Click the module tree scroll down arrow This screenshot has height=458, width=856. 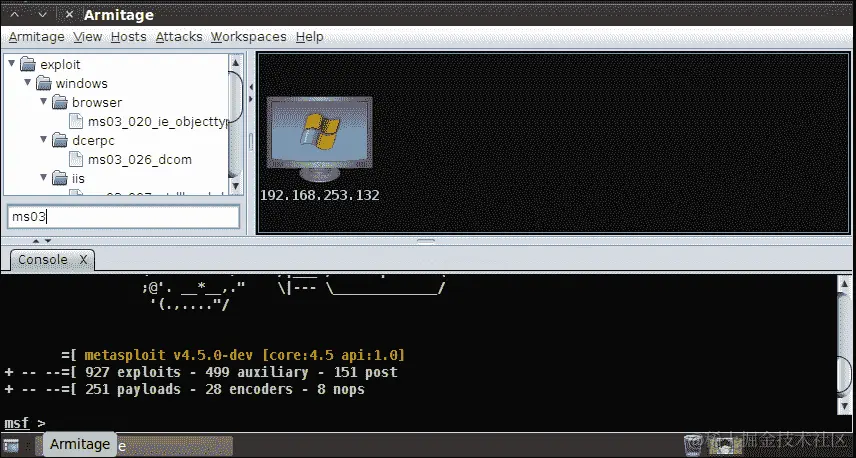[x=235, y=186]
